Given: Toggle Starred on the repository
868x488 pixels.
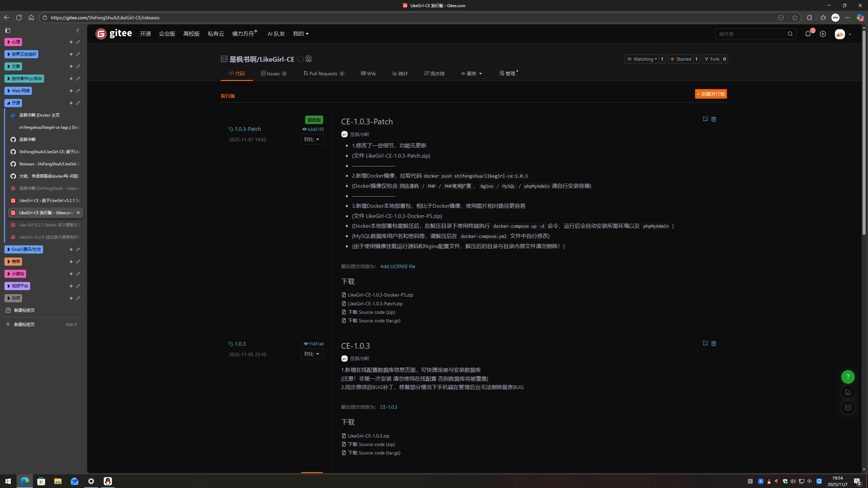Looking at the screenshot, I should click(680, 59).
